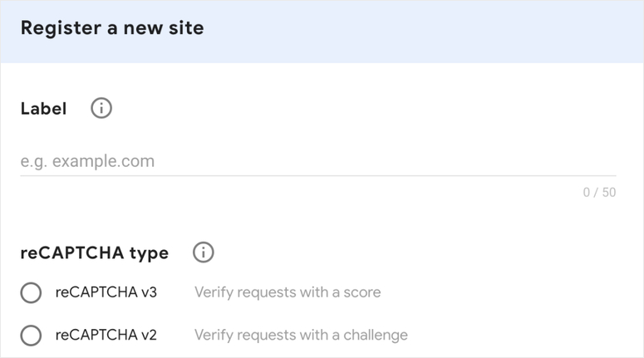Select the reCAPTCHA v2 radio button
The image size is (644, 358).
[31, 336]
